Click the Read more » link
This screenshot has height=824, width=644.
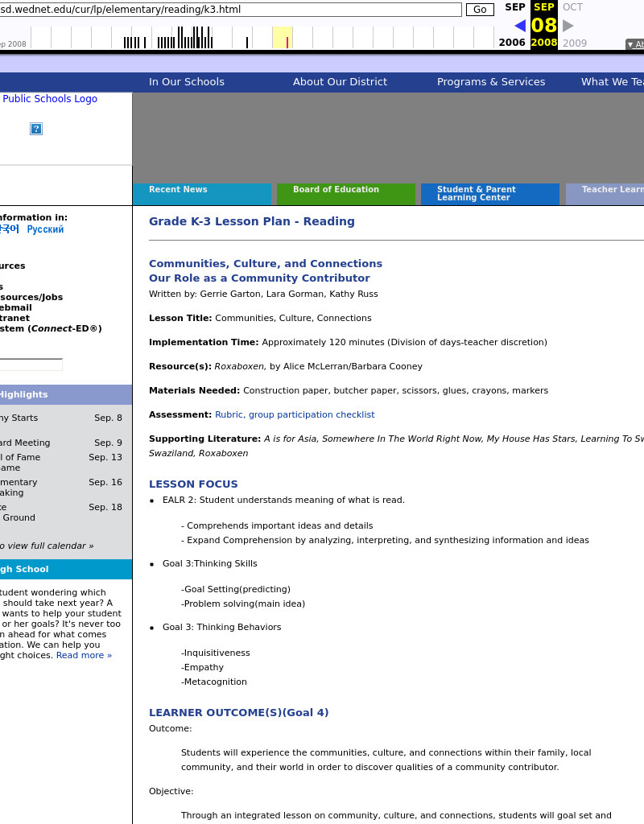(84, 655)
